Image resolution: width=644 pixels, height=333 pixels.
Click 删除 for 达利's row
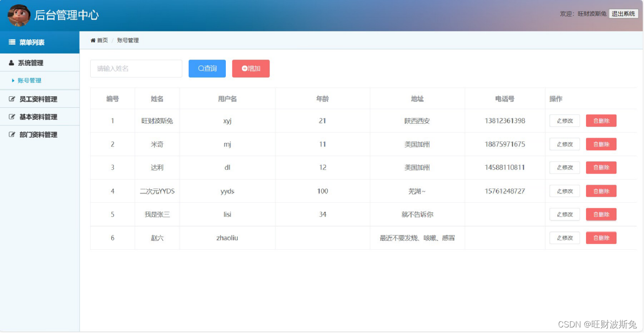(x=601, y=167)
